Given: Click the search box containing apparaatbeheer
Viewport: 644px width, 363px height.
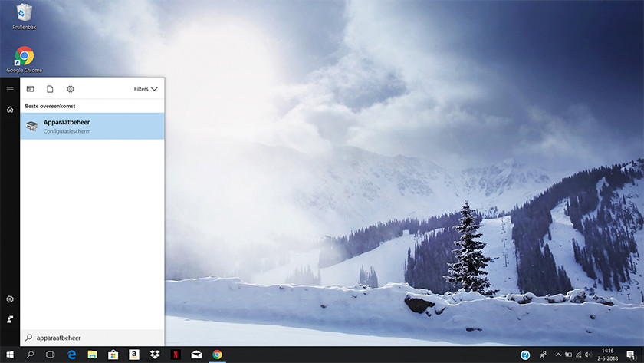Looking at the screenshot, I should [x=93, y=338].
